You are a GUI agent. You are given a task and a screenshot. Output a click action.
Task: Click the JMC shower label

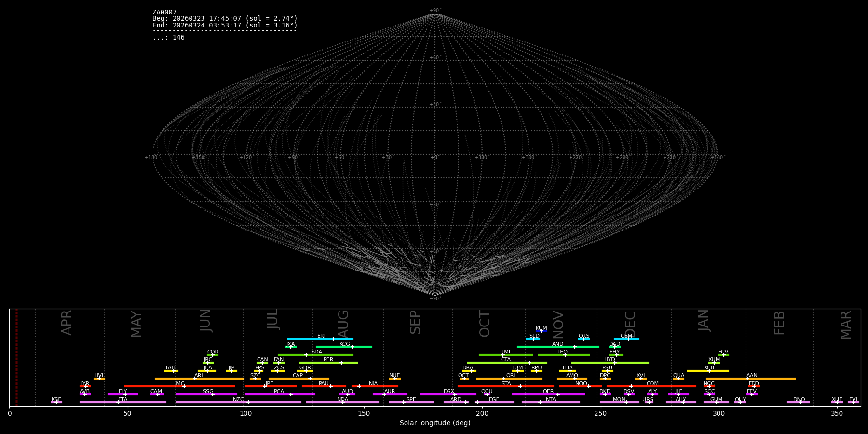pos(180,384)
